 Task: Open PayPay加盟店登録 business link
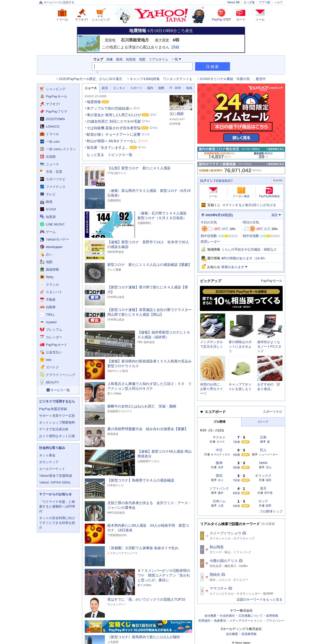53,409
